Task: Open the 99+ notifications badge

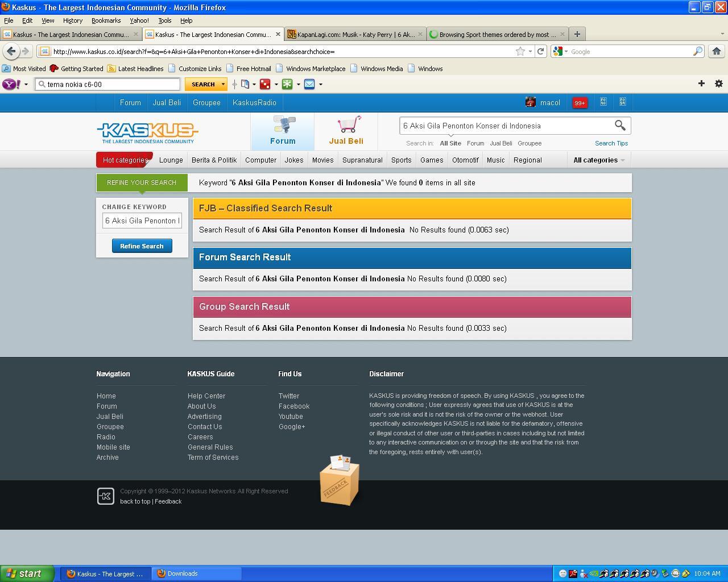Action: pyautogui.click(x=580, y=103)
